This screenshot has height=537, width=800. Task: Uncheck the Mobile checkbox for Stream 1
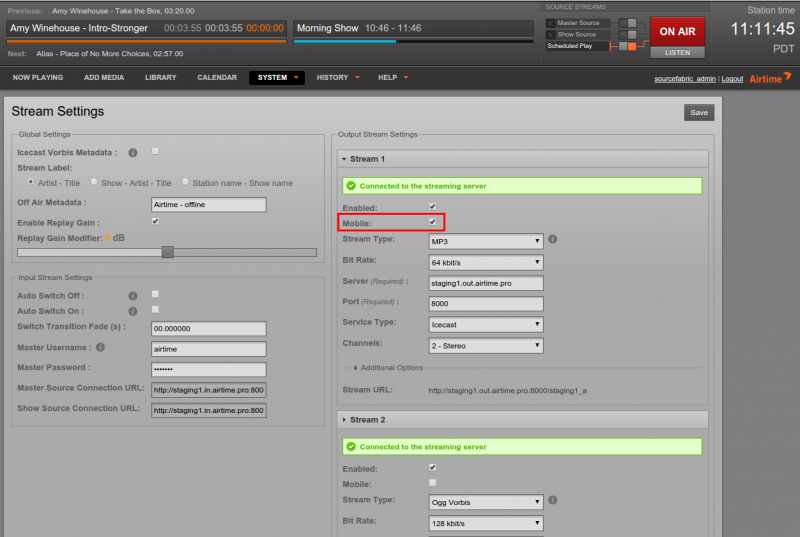432,221
